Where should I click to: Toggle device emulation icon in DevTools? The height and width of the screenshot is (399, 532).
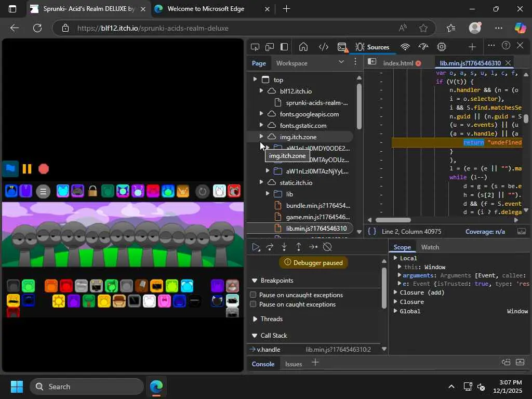click(x=270, y=47)
